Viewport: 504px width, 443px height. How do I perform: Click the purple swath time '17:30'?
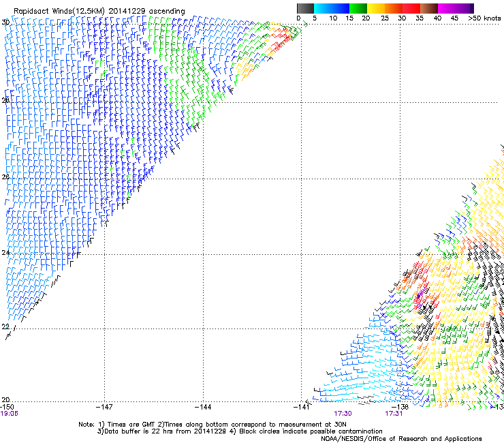pos(343,414)
